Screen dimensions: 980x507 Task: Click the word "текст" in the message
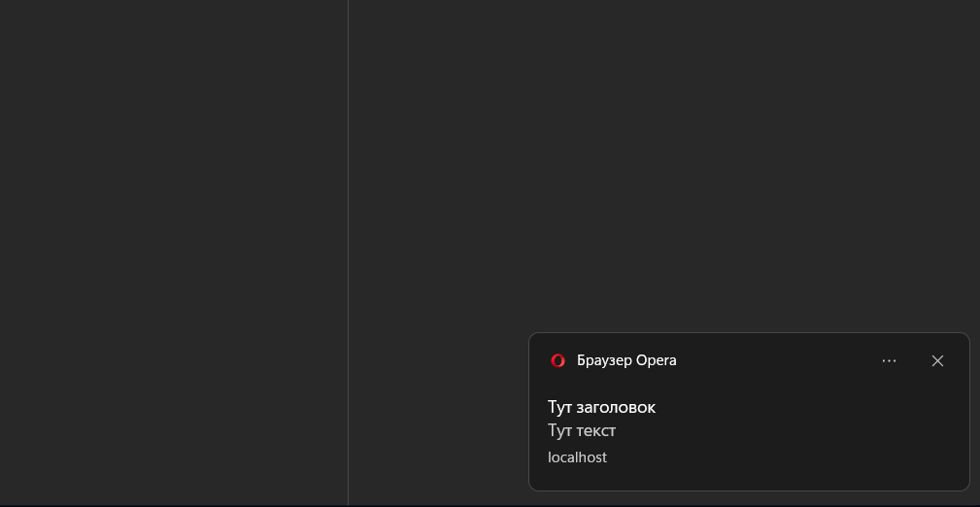click(597, 430)
